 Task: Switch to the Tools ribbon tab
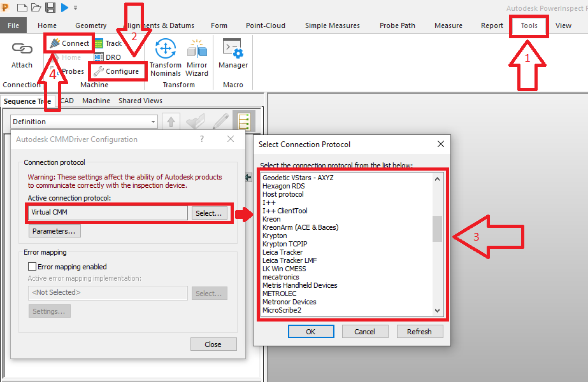[529, 26]
